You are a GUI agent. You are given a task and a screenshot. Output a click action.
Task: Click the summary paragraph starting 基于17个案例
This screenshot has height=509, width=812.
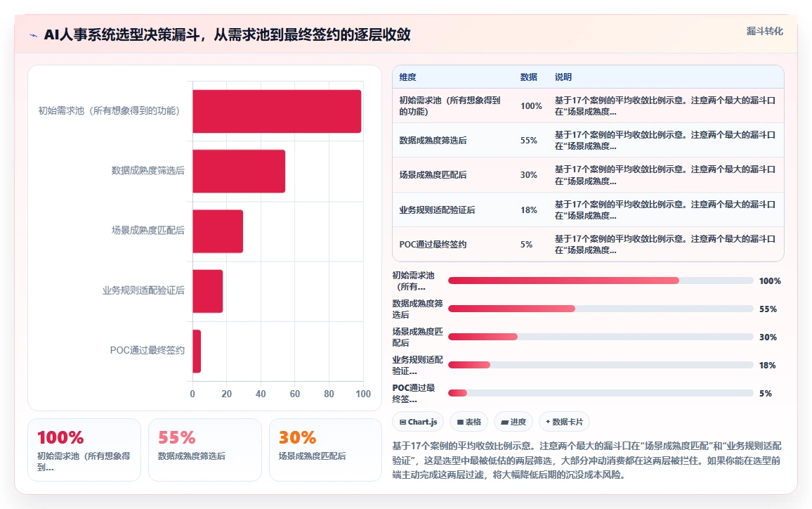pos(587,460)
